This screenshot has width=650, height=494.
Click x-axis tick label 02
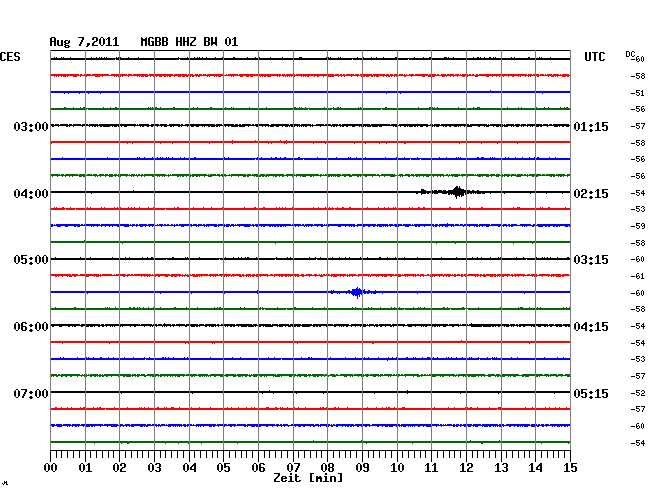coord(119,467)
